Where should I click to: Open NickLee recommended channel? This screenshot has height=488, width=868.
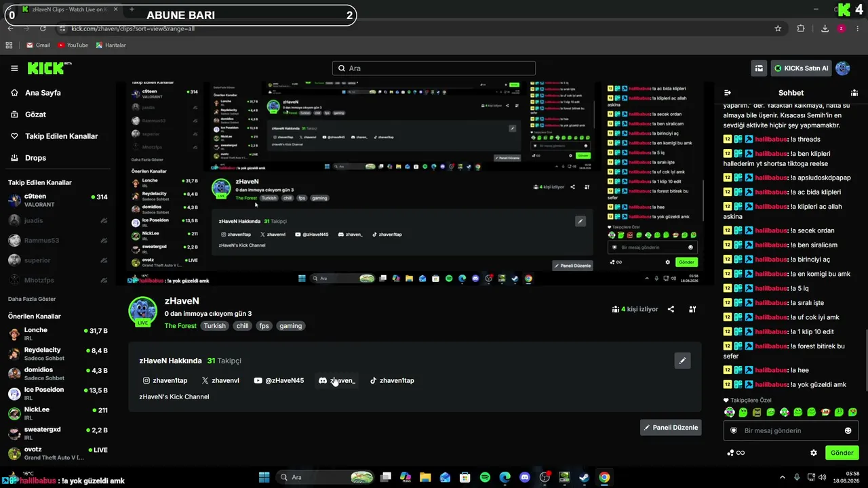[x=58, y=413]
